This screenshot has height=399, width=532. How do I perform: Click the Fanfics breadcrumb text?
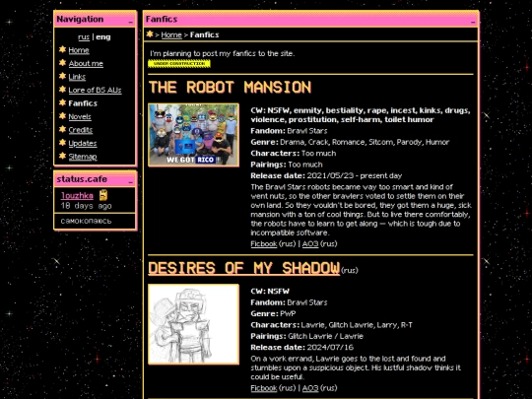(204, 34)
